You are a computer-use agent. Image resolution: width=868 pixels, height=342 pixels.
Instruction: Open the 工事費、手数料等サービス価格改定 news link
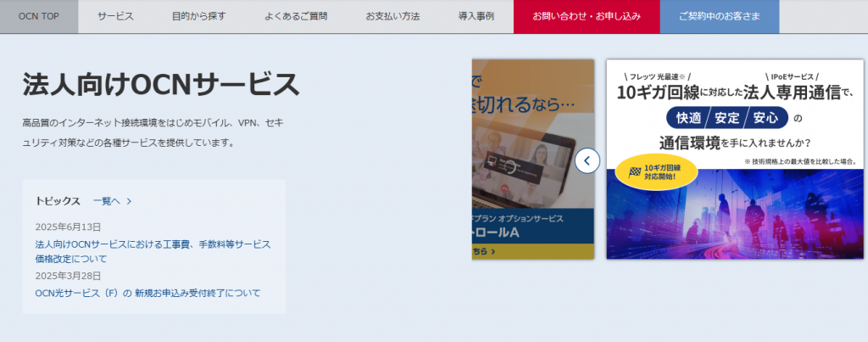pyautogui.click(x=153, y=251)
